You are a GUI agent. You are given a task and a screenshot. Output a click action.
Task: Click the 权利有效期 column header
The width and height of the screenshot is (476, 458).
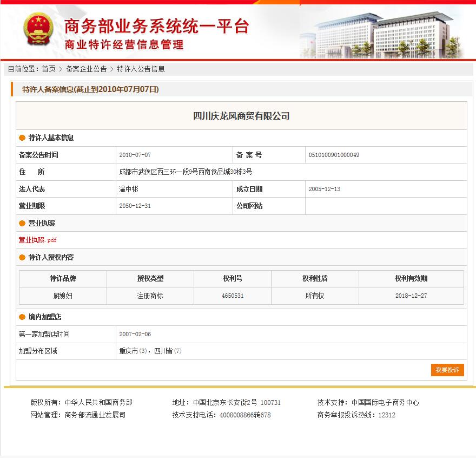[411, 278]
